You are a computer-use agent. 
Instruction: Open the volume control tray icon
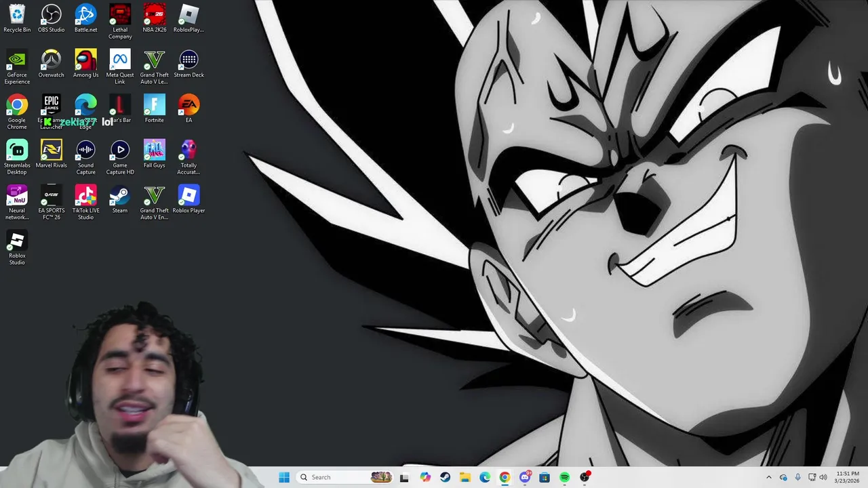(x=823, y=477)
